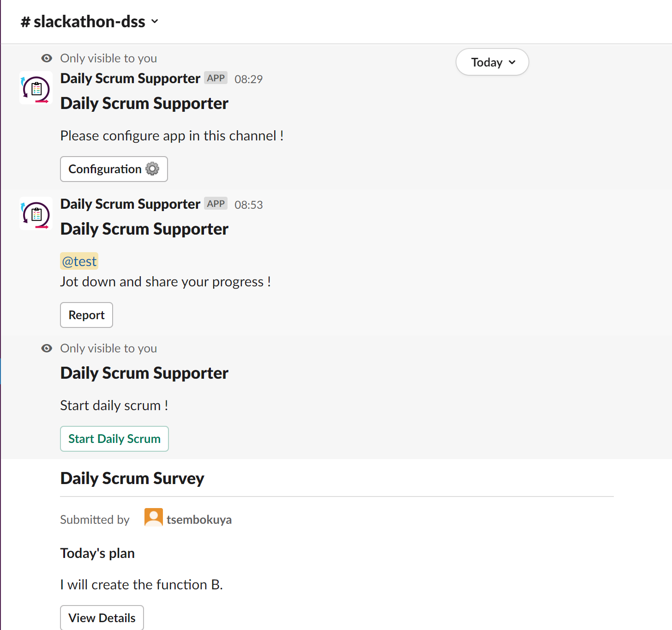The height and width of the screenshot is (630, 672).
Task: Click the @test mention
Action: [x=79, y=261]
